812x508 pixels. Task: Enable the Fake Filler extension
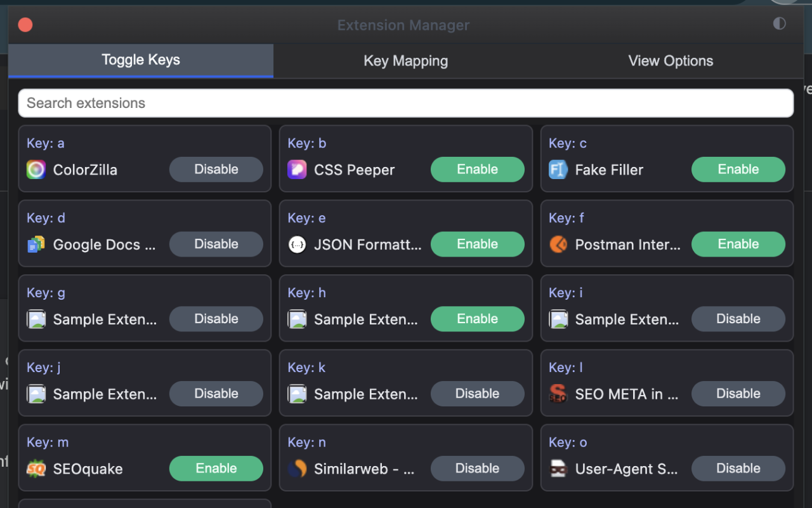coord(738,170)
